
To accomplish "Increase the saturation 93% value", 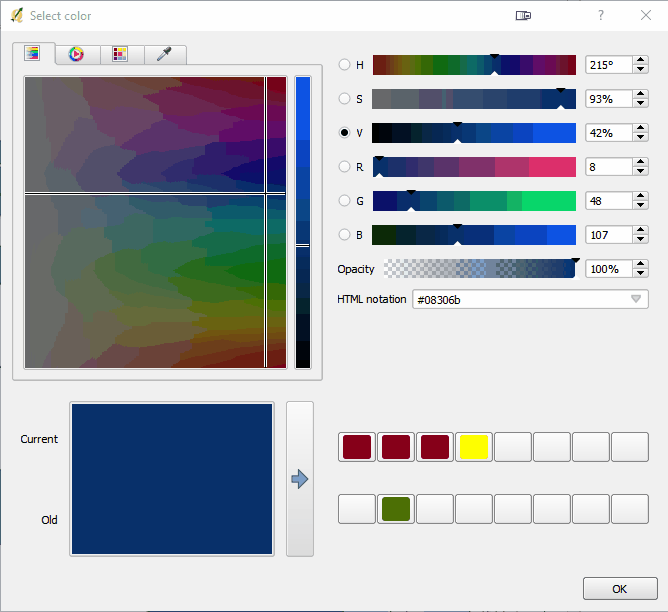I will (x=640, y=95).
